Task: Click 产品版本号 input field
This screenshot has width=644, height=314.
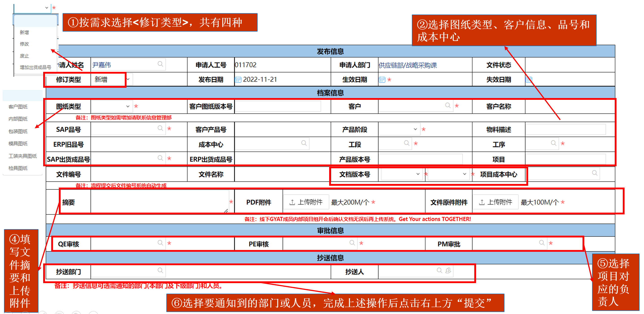Action: (420, 159)
